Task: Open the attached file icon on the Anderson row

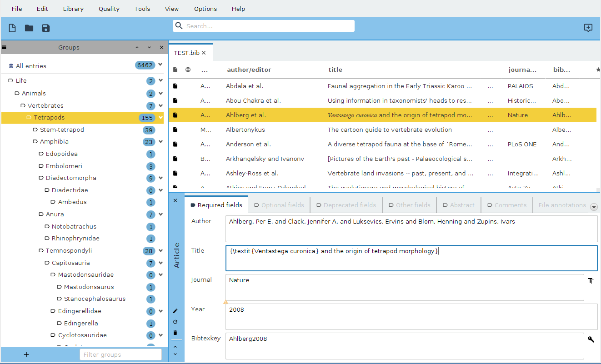Action: [175, 144]
